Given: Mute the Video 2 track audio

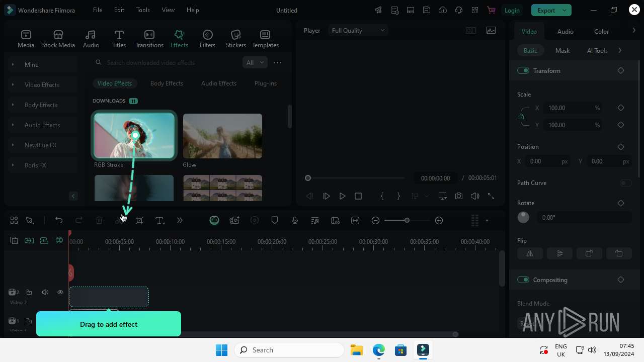Looking at the screenshot, I should [x=45, y=292].
